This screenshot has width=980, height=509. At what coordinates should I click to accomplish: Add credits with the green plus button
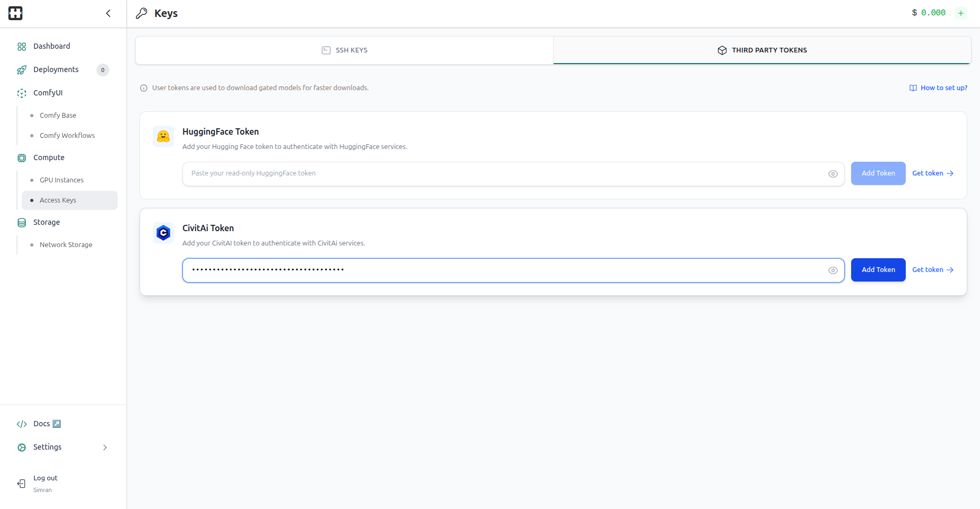(961, 13)
